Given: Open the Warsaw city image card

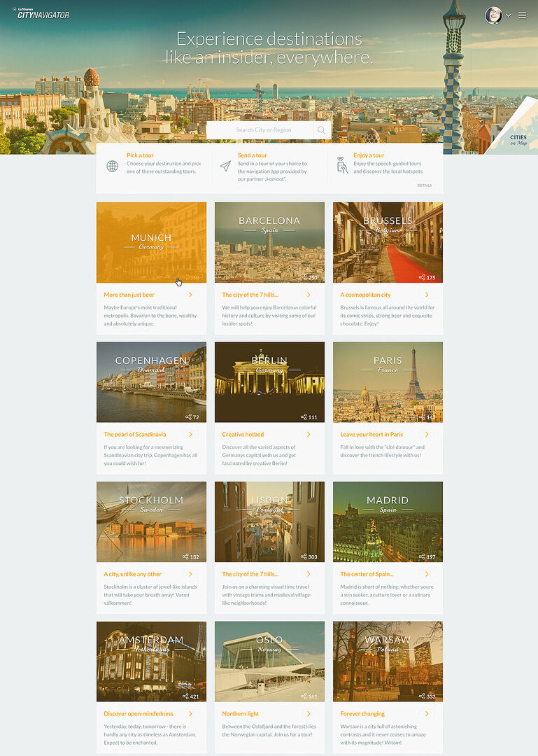Looking at the screenshot, I should [x=388, y=661].
